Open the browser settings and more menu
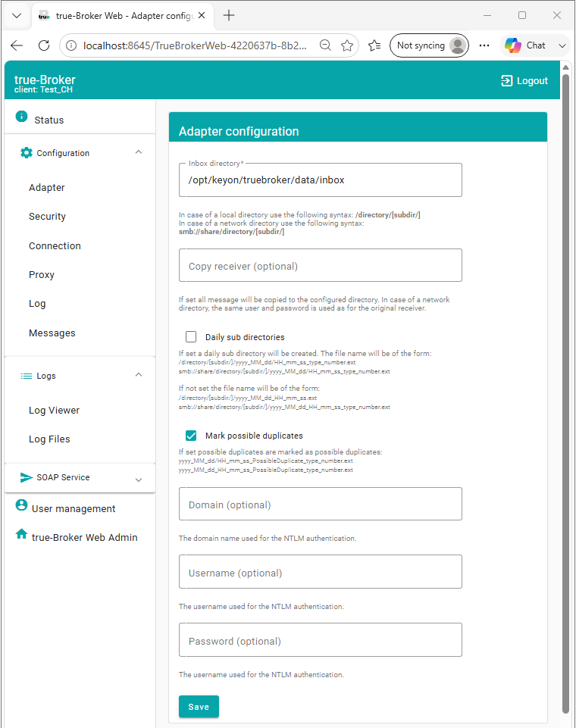Viewport: 576px width, 728px height. [x=484, y=45]
